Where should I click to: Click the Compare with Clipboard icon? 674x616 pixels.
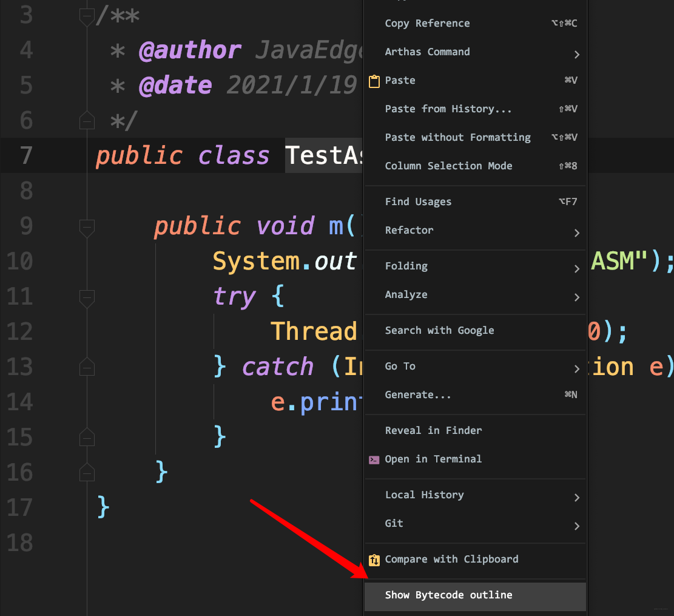[x=374, y=560]
